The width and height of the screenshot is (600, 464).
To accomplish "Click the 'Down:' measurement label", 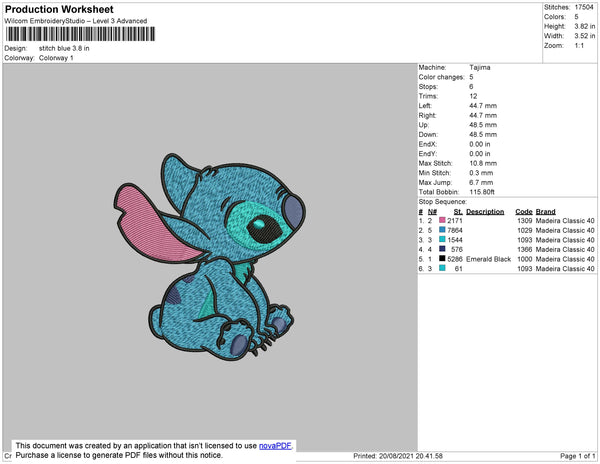I will tap(428, 134).
